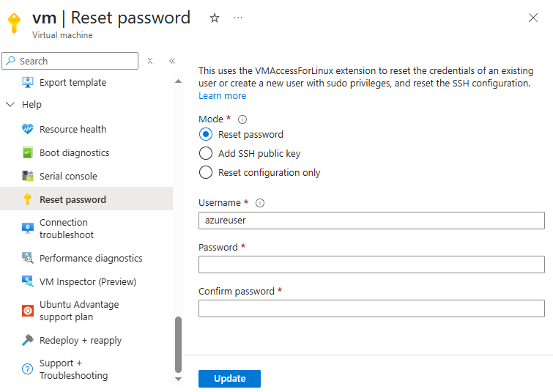Click the Resource health heart icon
Screen dimensions: 553x392
click(28, 129)
